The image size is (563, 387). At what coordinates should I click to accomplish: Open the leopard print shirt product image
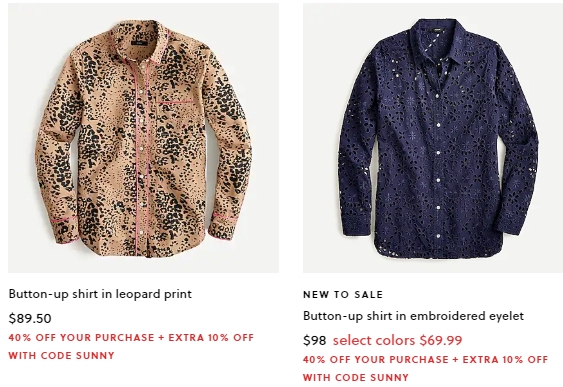tap(143, 138)
